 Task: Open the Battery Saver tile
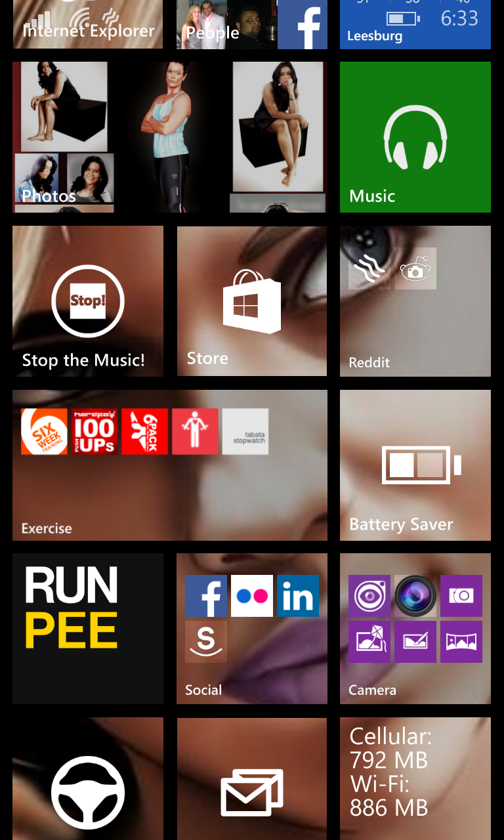tap(415, 465)
